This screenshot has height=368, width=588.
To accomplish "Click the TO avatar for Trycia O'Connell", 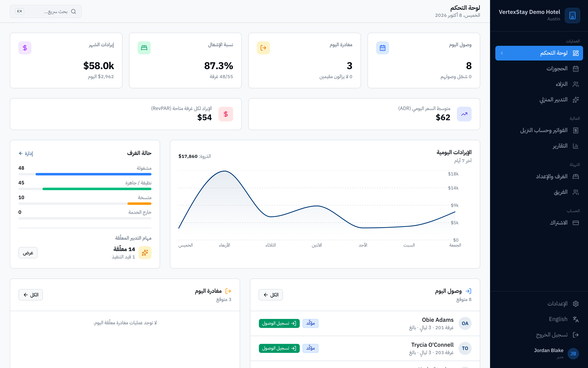I will 465,349.
